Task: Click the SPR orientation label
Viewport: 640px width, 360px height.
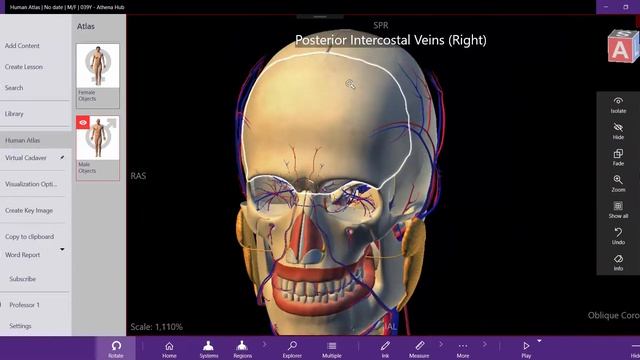Action: 380,25
